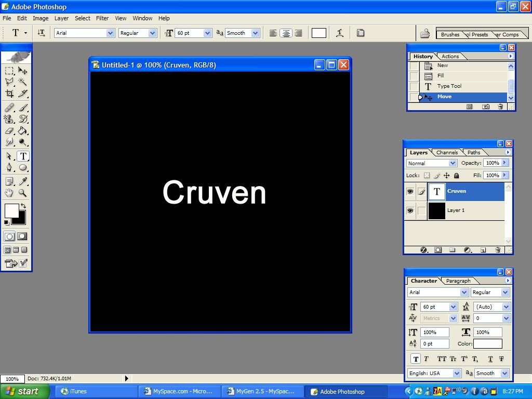This screenshot has width=532, height=399.
Task: Delete layer with Layers panel trash icon
Action: click(498, 250)
